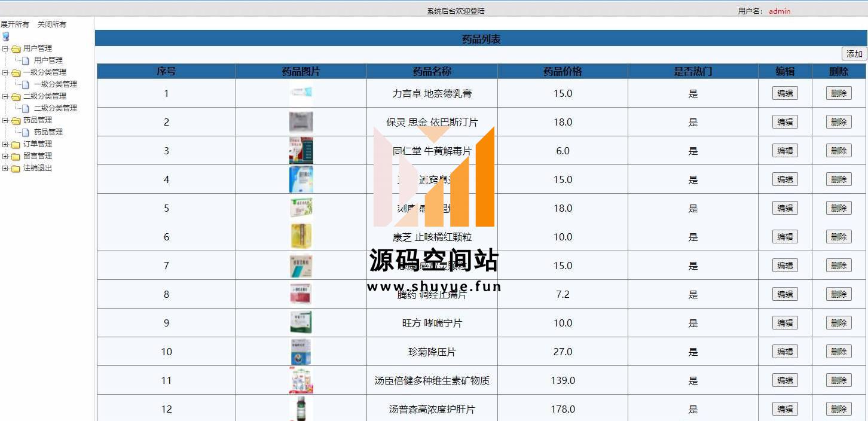Click the 力言卓 地奈德乳膏 product thumbnail
Viewport: 868px width, 421px height.
coord(301,93)
